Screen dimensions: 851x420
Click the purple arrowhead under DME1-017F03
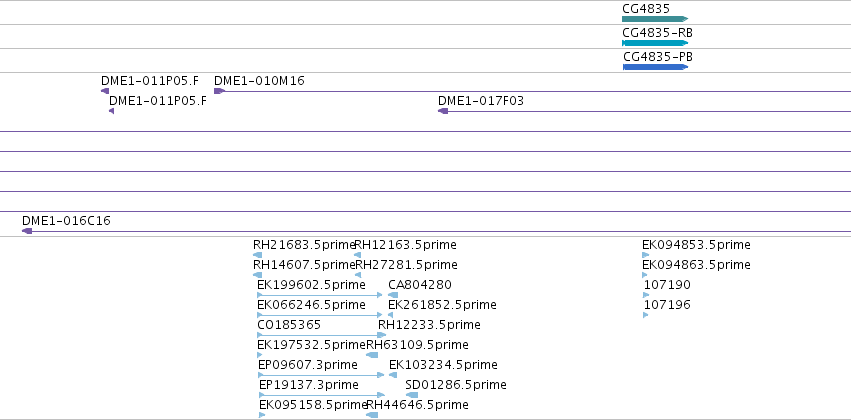(x=443, y=111)
